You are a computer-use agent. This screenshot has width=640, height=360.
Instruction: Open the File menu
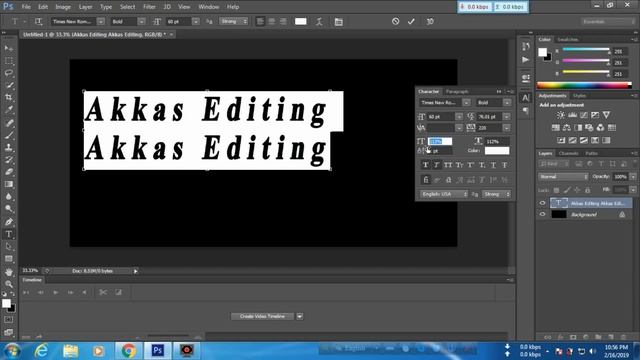[x=26, y=7]
